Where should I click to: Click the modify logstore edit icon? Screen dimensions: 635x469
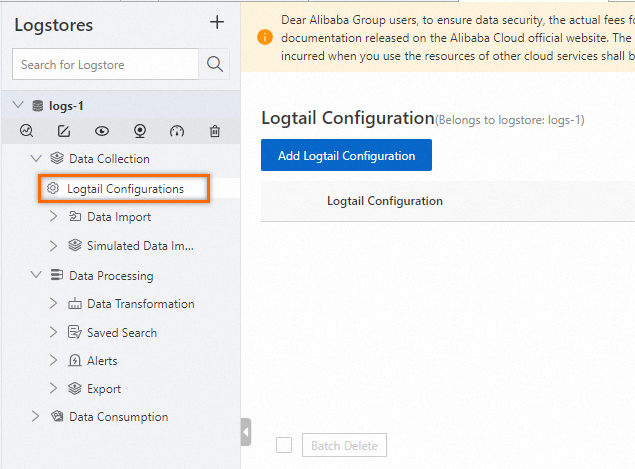coord(64,131)
